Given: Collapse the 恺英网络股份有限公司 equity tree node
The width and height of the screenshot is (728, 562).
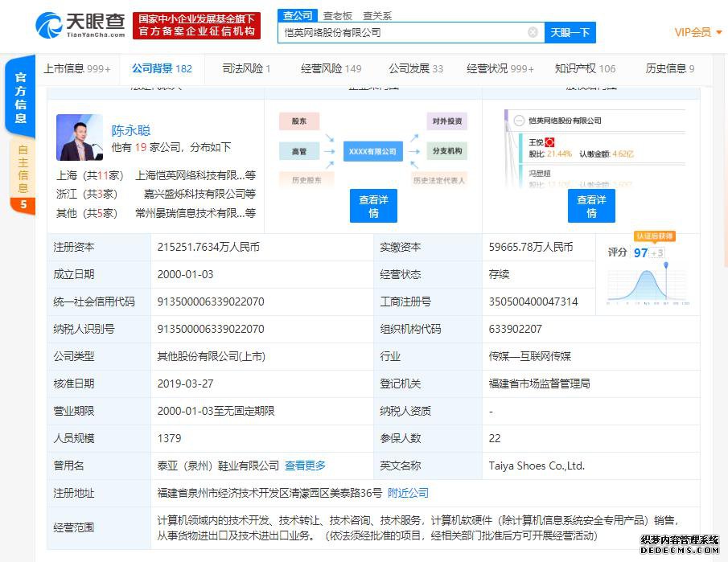Looking at the screenshot, I should point(518,121).
